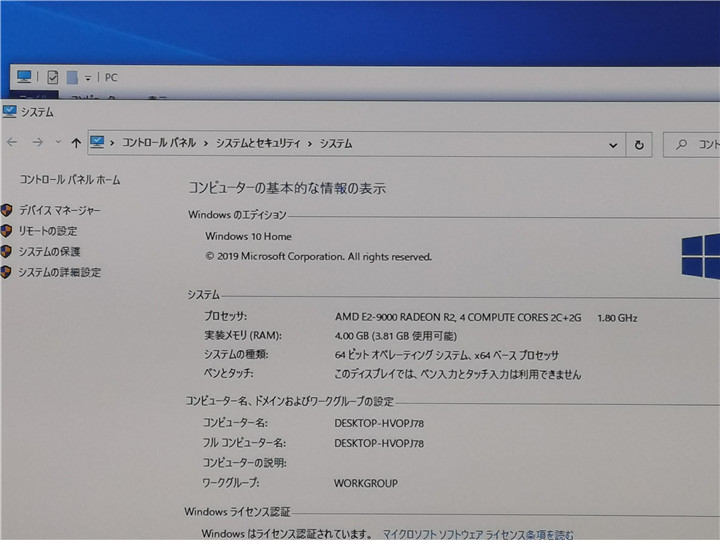Go back with the left arrow button
Image resolution: width=720 pixels, height=540 pixels.
(12, 142)
